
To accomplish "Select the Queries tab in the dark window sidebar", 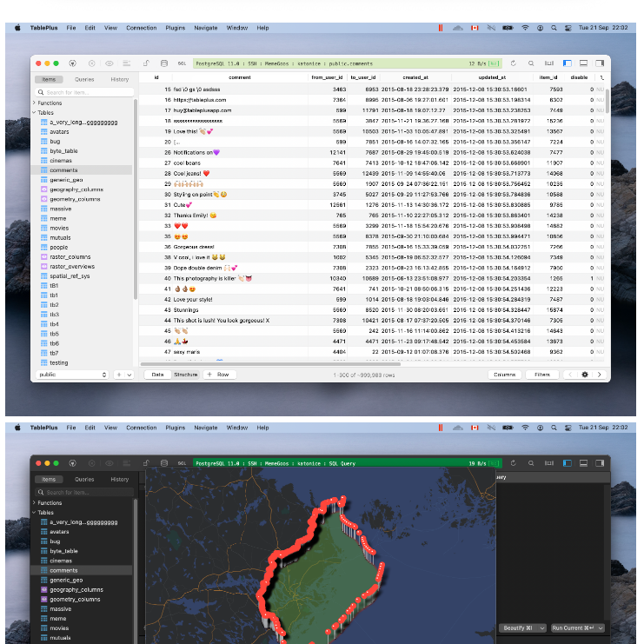I will [x=84, y=479].
